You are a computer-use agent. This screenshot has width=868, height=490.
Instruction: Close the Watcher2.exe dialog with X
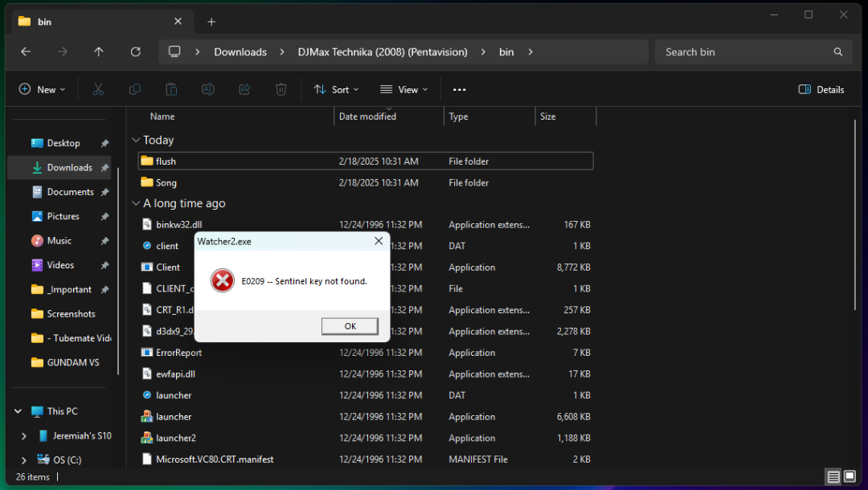pyautogui.click(x=379, y=241)
